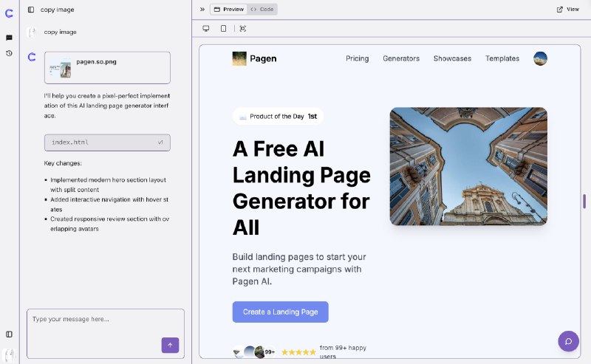Click the hero architecture photo

(468, 166)
